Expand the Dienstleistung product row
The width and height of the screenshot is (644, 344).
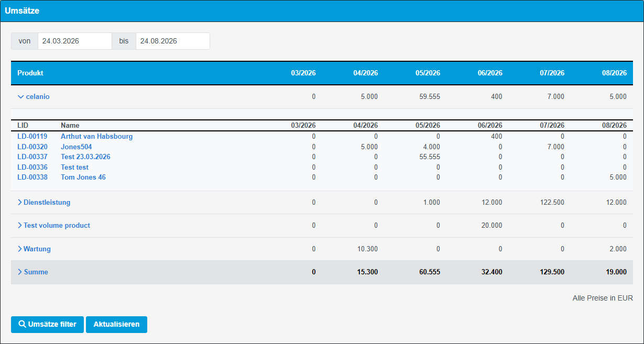pos(44,203)
